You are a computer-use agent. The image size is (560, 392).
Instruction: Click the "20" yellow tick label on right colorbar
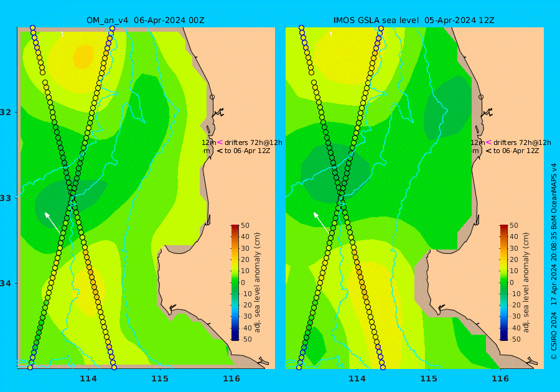[x=513, y=259]
